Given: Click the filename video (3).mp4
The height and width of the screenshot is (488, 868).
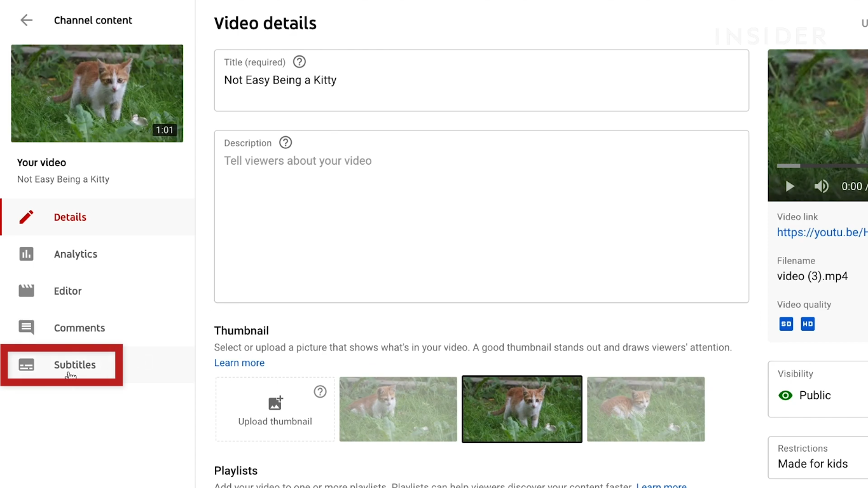Looking at the screenshot, I should click(812, 276).
